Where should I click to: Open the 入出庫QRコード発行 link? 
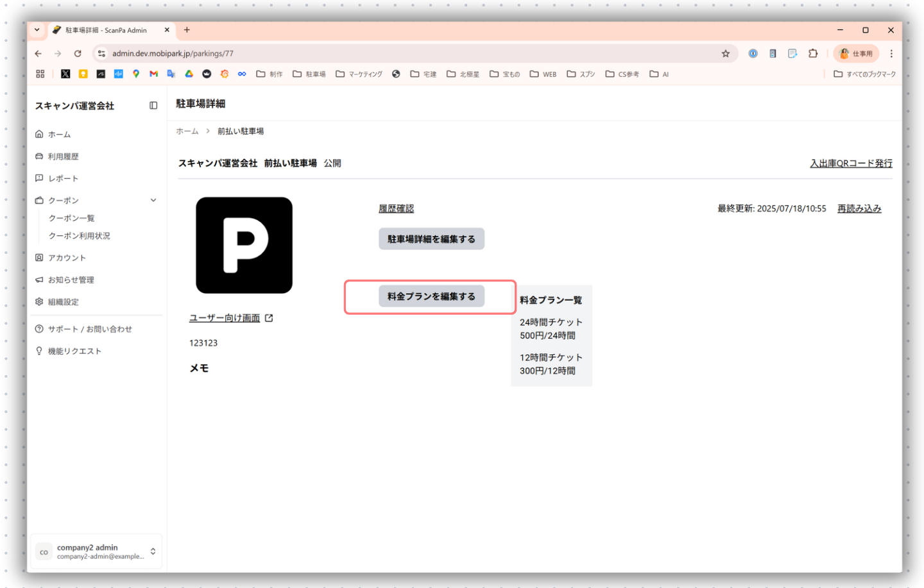851,163
